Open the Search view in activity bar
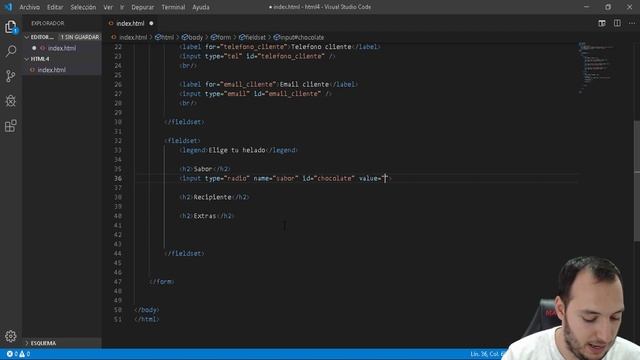 tap(11, 51)
